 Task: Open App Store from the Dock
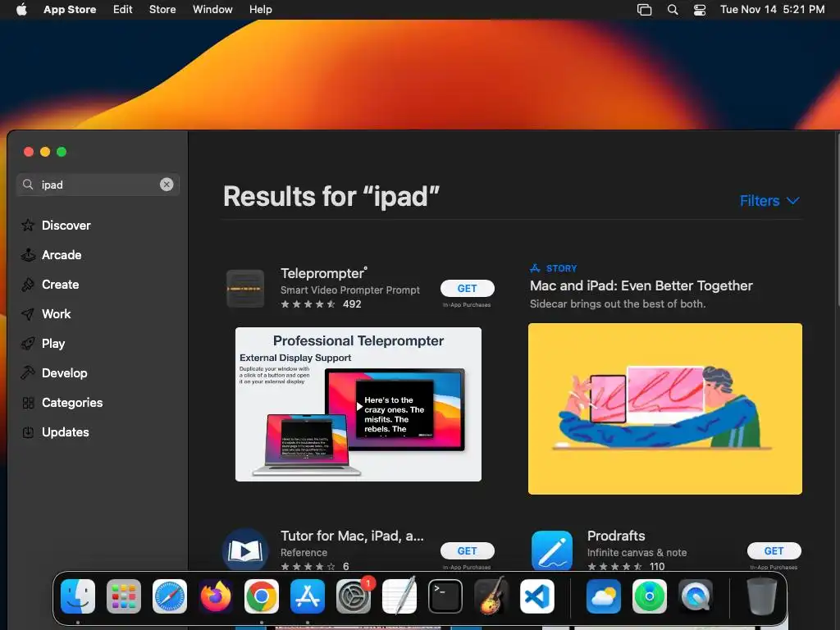pos(308,596)
